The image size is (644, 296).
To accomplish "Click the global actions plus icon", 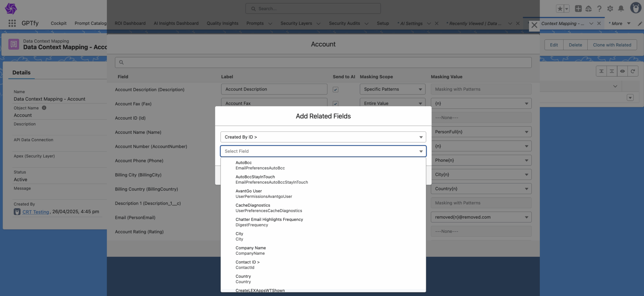I will (578, 8).
